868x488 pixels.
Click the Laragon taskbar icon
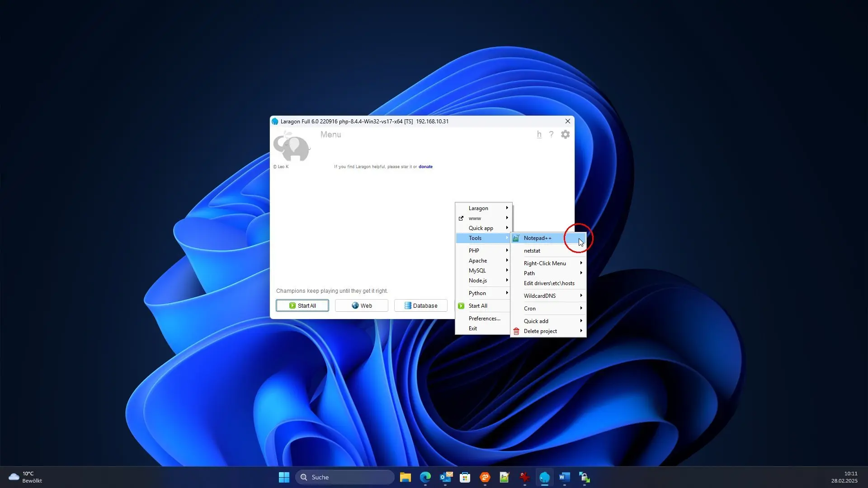pos(545,477)
